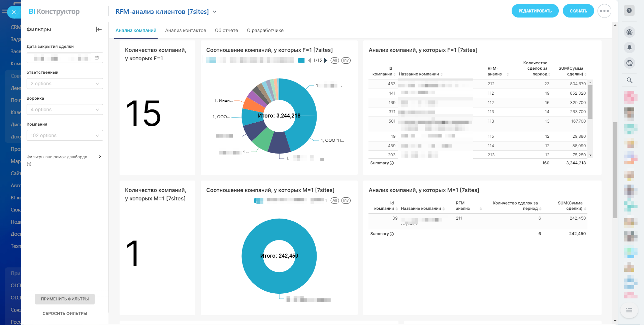
Task: Switch to Анализ контактов tab
Action: 185,30
